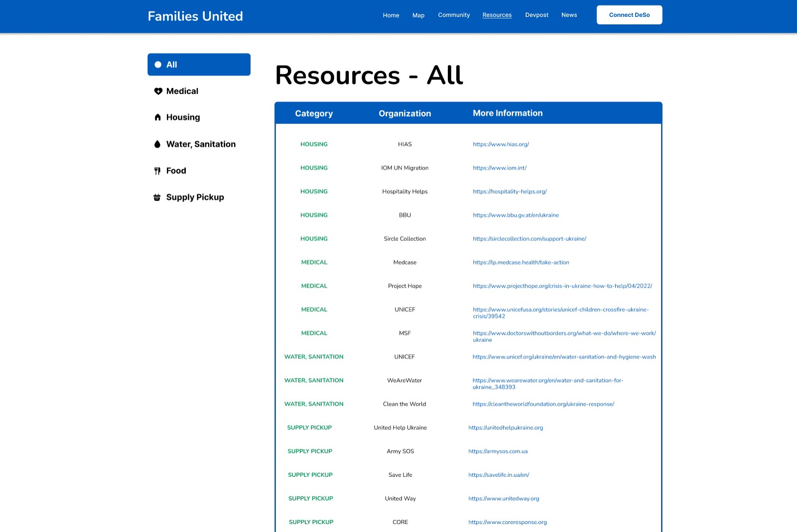Viewport: 797px width, 532px height.
Task: Select the Supply Pickup basket icon
Action: (157, 197)
